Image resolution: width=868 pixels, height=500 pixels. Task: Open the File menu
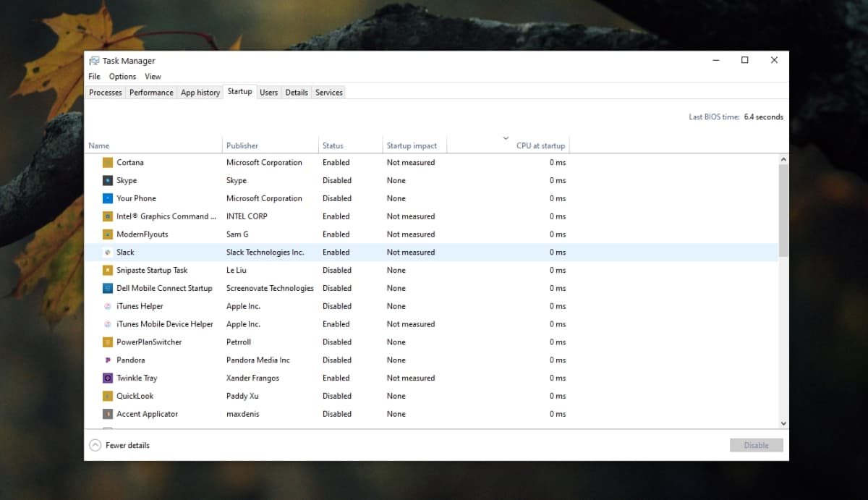click(x=94, y=77)
